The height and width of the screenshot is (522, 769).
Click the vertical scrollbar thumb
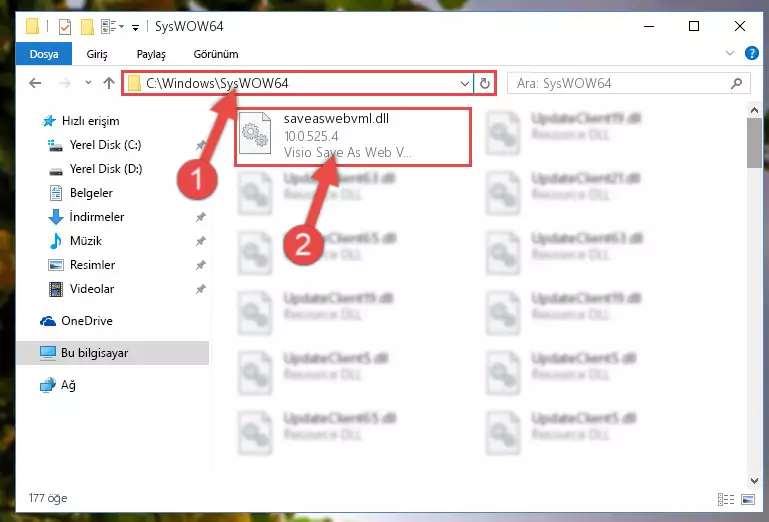pos(754,143)
